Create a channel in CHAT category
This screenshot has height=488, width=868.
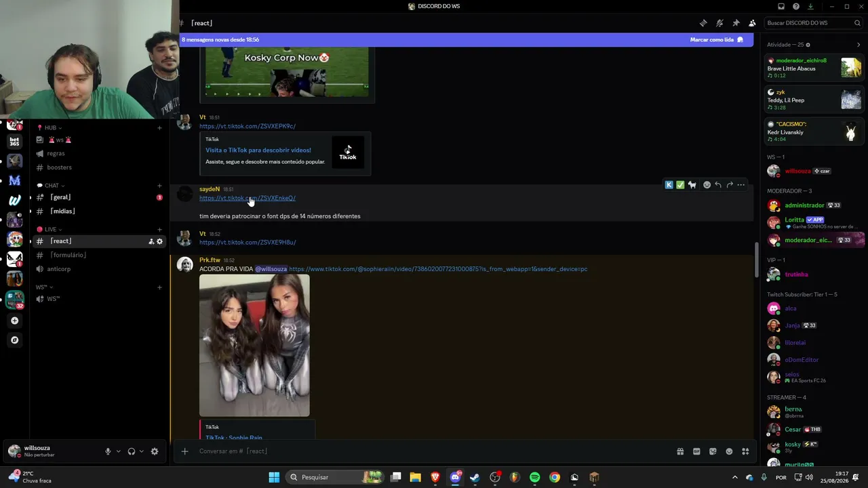click(x=159, y=186)
